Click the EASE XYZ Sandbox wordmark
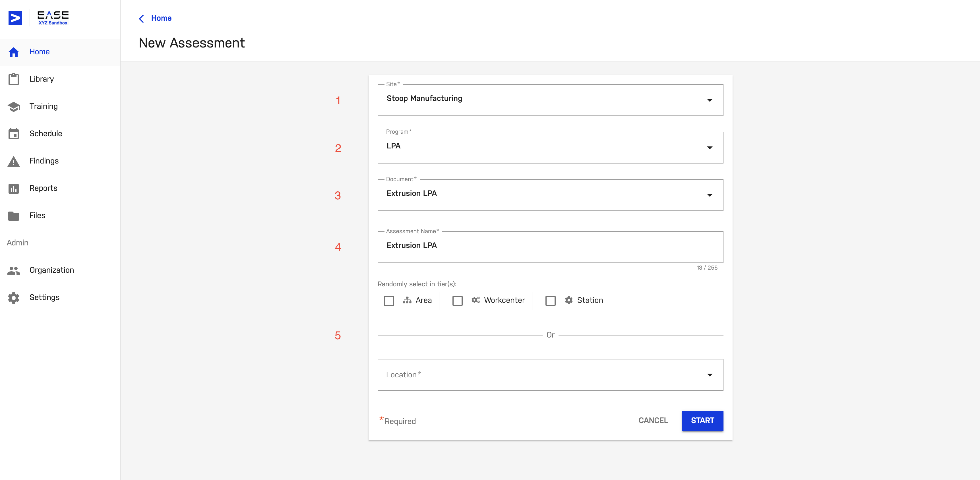This screenshot has height=480, width=980. [53, 18]
